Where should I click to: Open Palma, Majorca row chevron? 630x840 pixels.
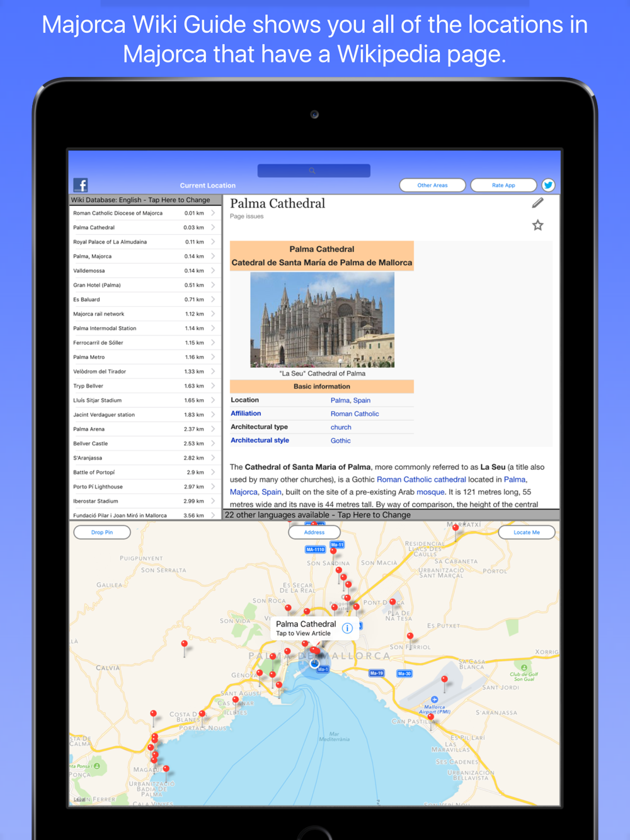[x=213, y=256]
